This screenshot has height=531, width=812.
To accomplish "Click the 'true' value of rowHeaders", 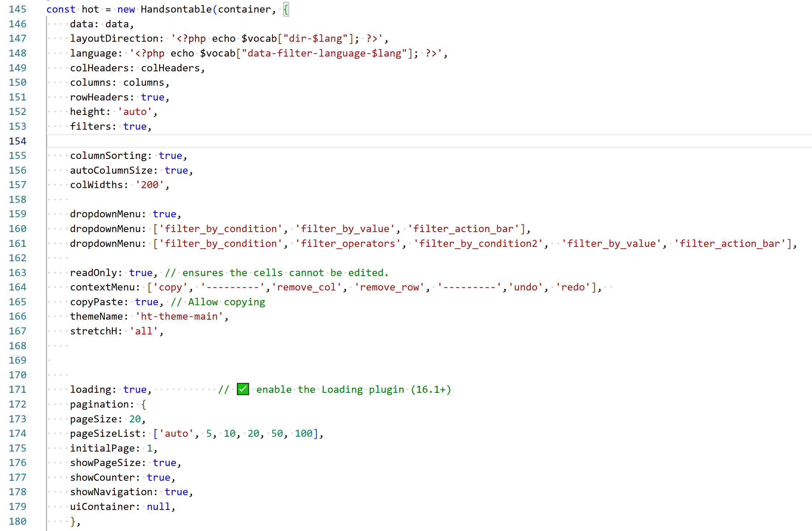I will pyautogui.click(x=153, y=97).
